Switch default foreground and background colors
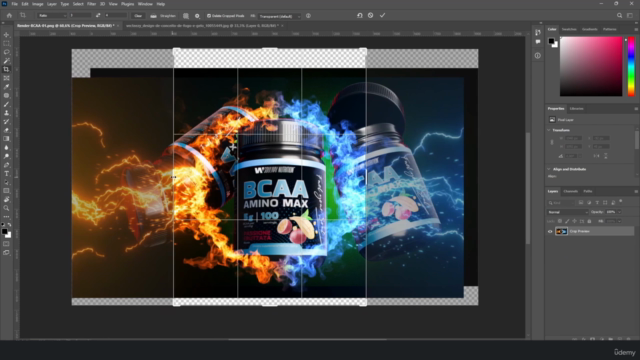This screenshot has height=360, width=640. coord(3,224)
